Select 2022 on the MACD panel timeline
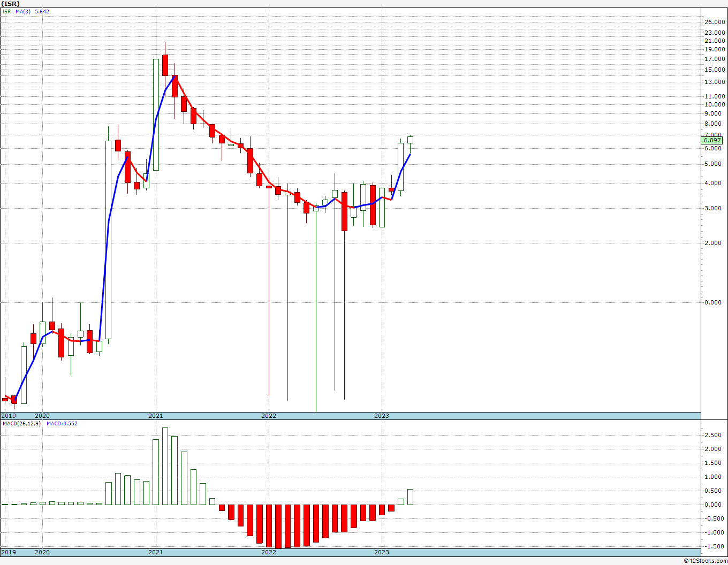 269,552
